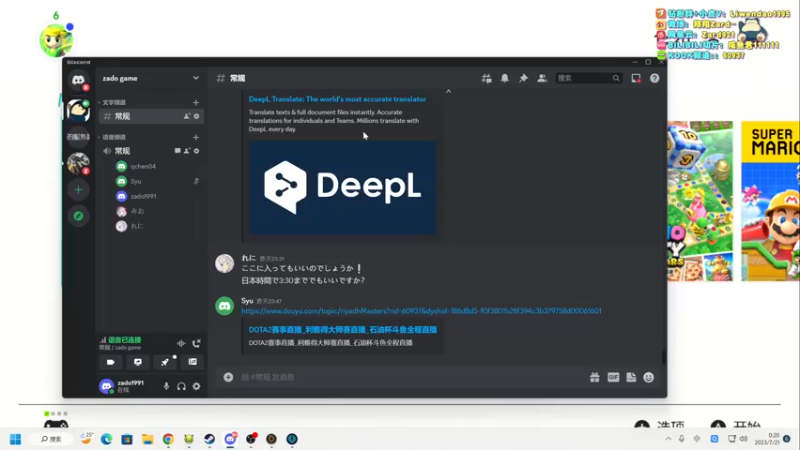Open the Nitro gift icon

click(594, 377)
